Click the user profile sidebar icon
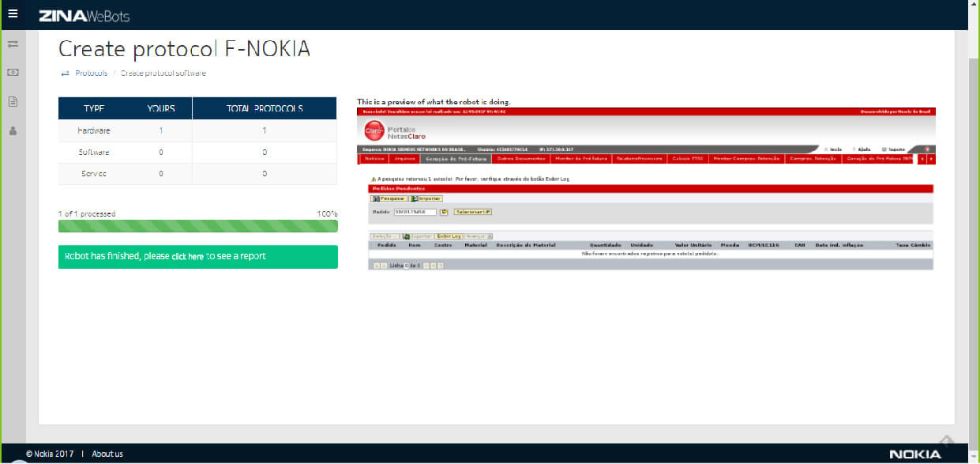The width and height of the screenshot is (980, 464). (x=13, y=131)
